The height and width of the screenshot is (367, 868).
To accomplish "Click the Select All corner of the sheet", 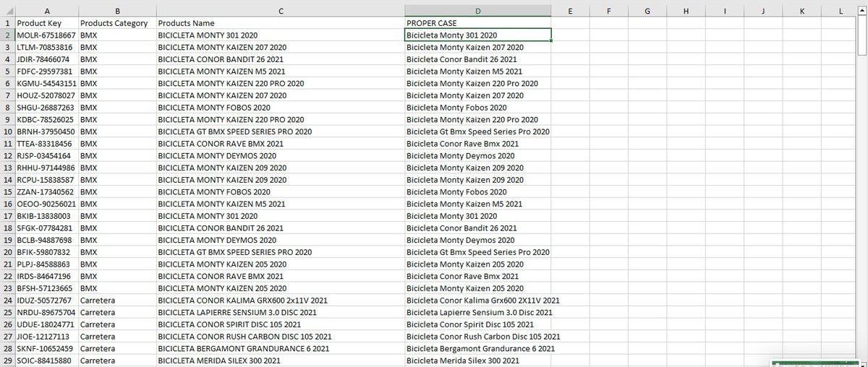I will tap(7, 11).
